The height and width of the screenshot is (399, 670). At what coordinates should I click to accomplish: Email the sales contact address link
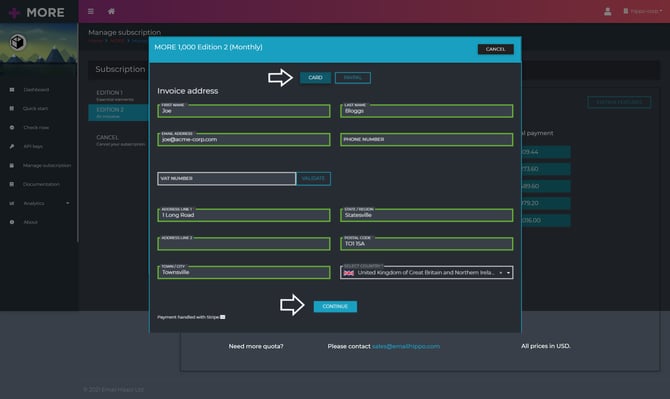click(406, 346)
